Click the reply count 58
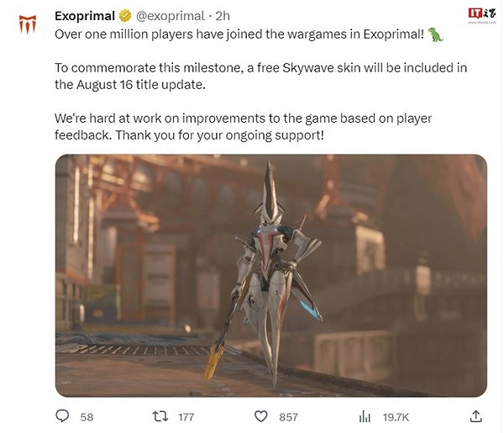The height and width of the screenshot is (433, 504). click(x=87, y=417)
